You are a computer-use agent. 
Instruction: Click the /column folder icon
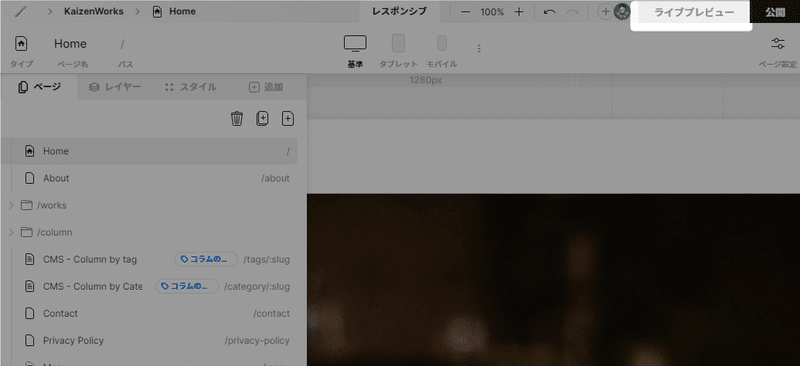coord(27,232)
